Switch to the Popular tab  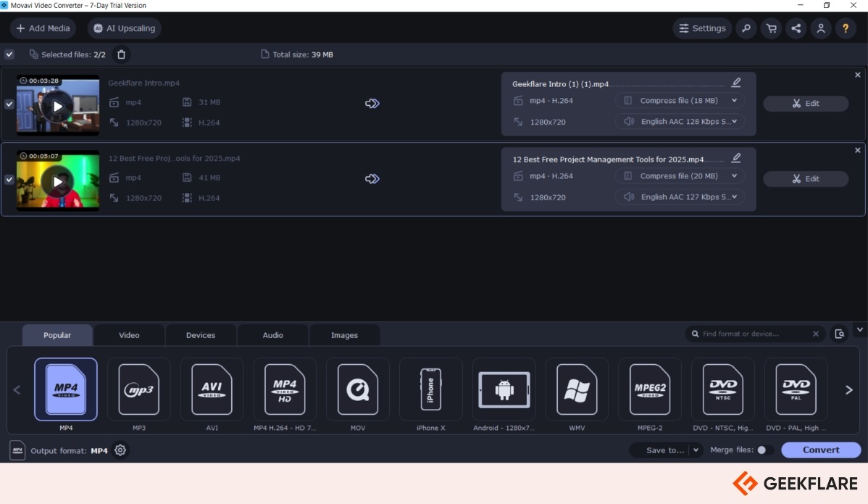tap(57, 335)
